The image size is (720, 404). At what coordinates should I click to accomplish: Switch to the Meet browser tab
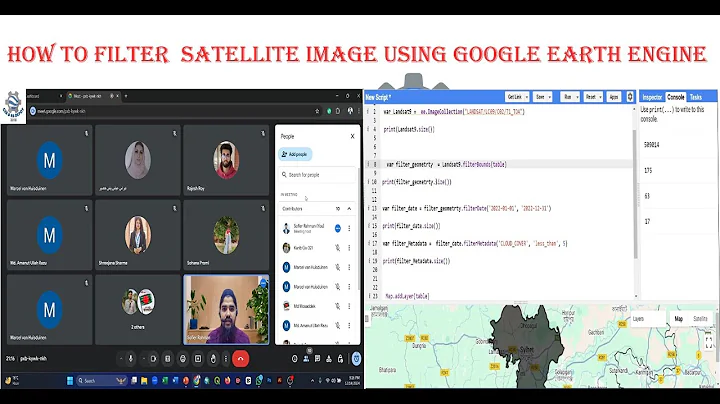pyautogui.click(x=92, y=96)
